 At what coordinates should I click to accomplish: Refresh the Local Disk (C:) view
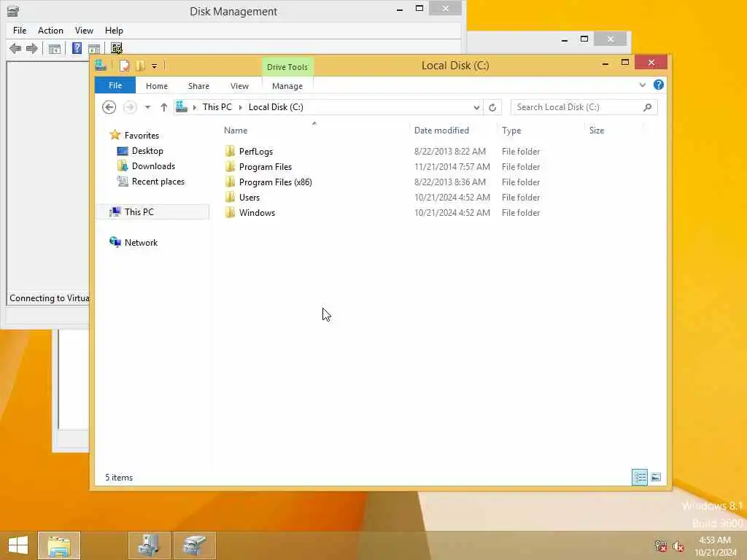492,107
